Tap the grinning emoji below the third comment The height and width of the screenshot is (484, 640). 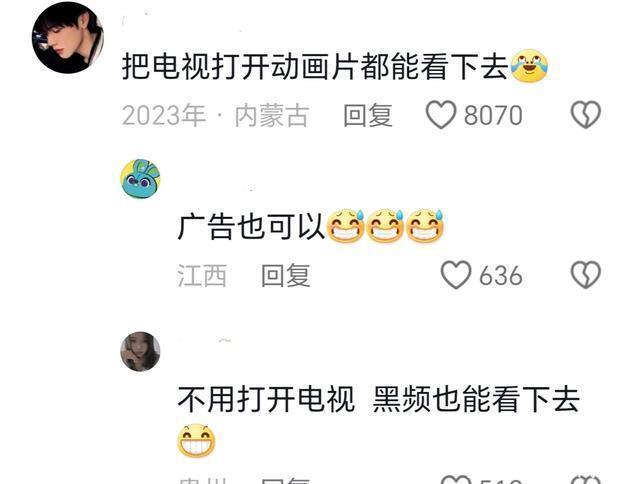(196, 440)
